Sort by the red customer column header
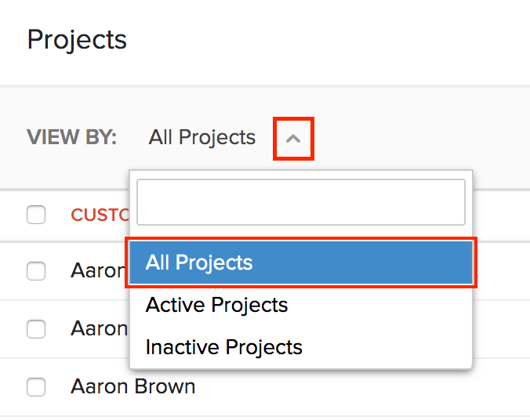 coord(100,215)
